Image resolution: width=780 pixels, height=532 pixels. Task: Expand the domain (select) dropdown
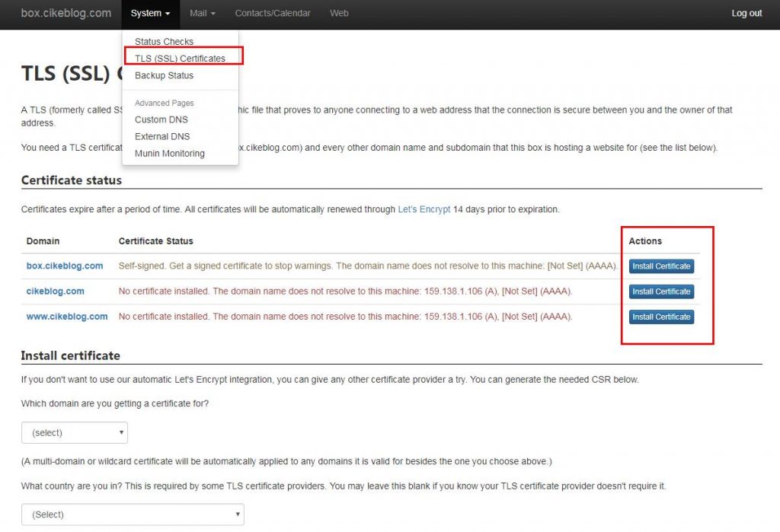click(75, 432)
